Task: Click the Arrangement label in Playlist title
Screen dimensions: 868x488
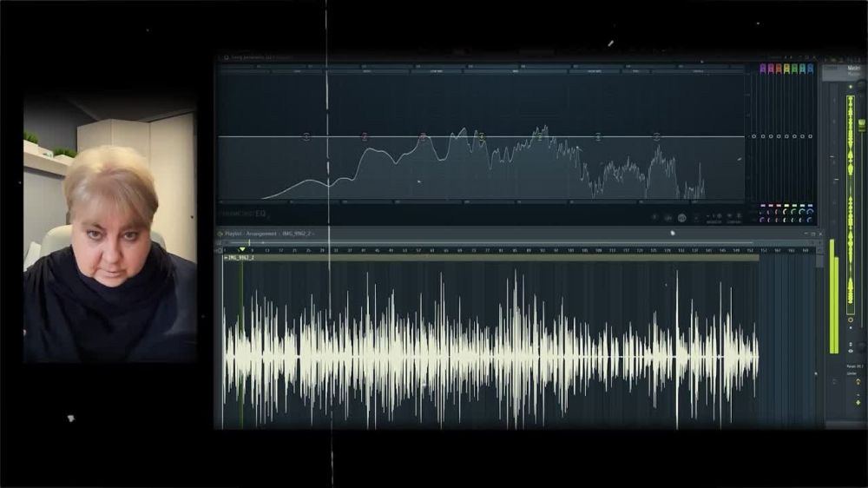Action: (262, 234)
